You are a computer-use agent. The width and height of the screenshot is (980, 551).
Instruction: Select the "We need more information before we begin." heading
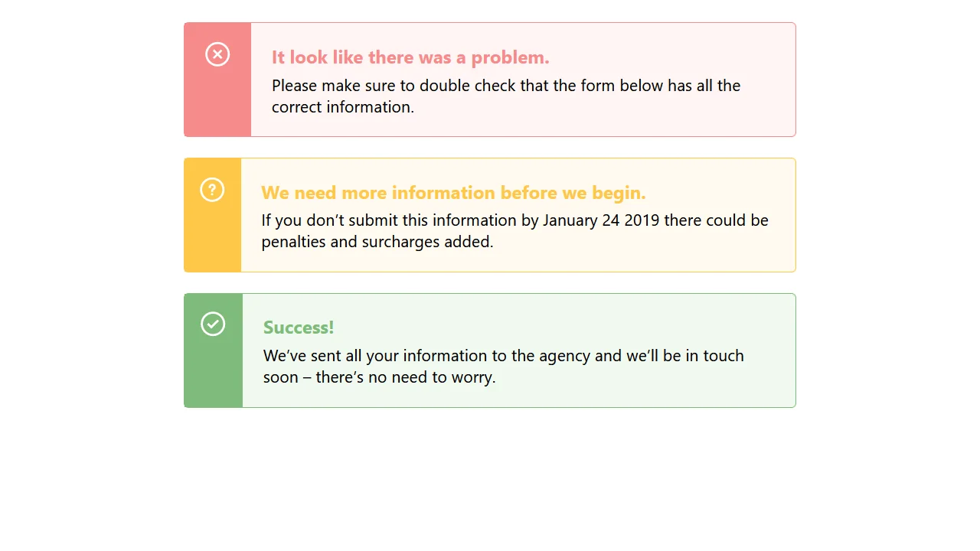click(x=453, y=192)
